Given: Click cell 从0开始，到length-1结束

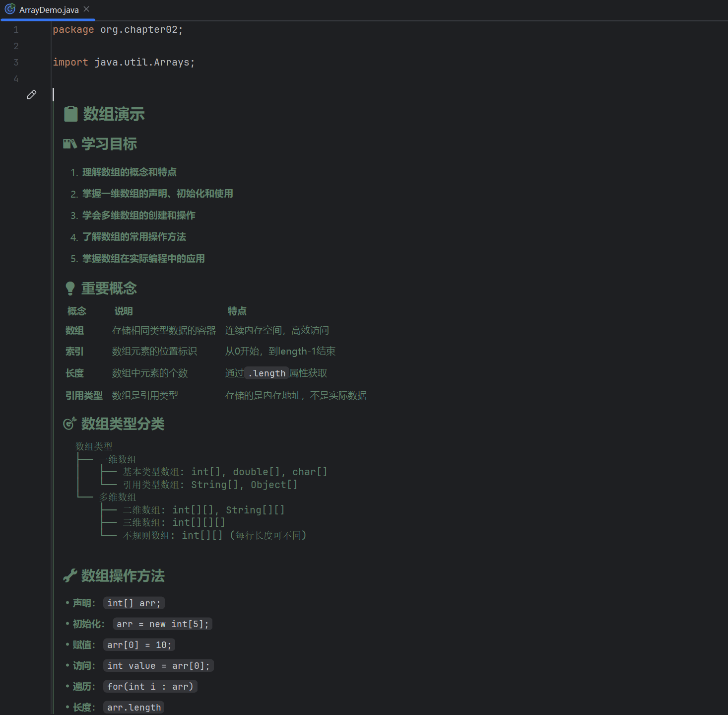Looking at the screenshot, I should point(280,352).
